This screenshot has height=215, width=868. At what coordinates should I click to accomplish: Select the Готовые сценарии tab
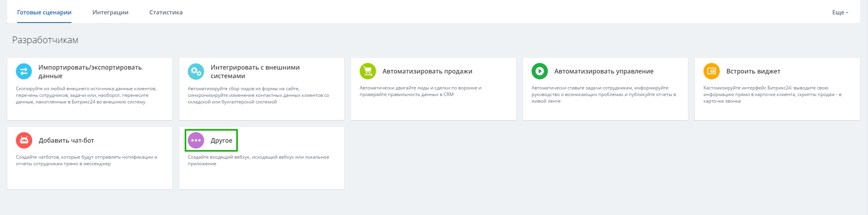[44, 12]
